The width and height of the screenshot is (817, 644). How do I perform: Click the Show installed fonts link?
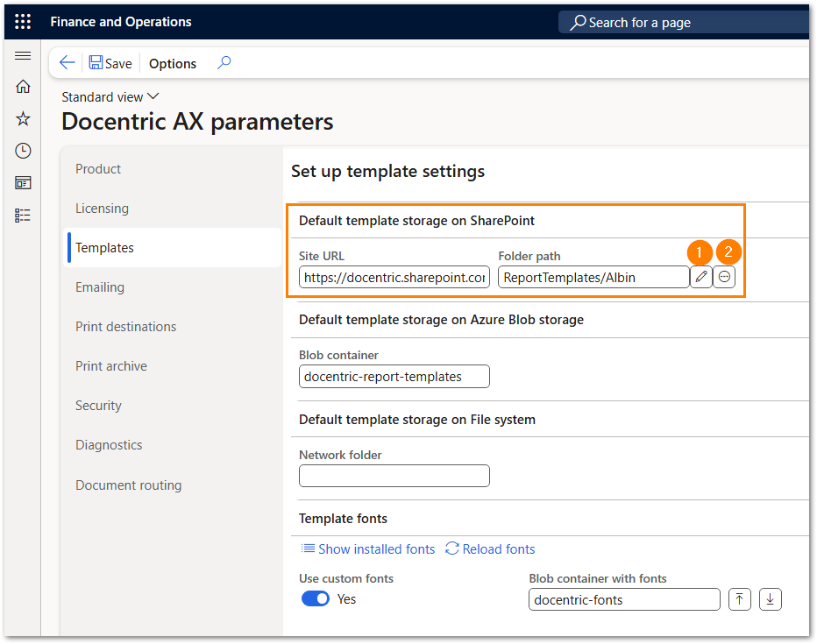point(368,549)
